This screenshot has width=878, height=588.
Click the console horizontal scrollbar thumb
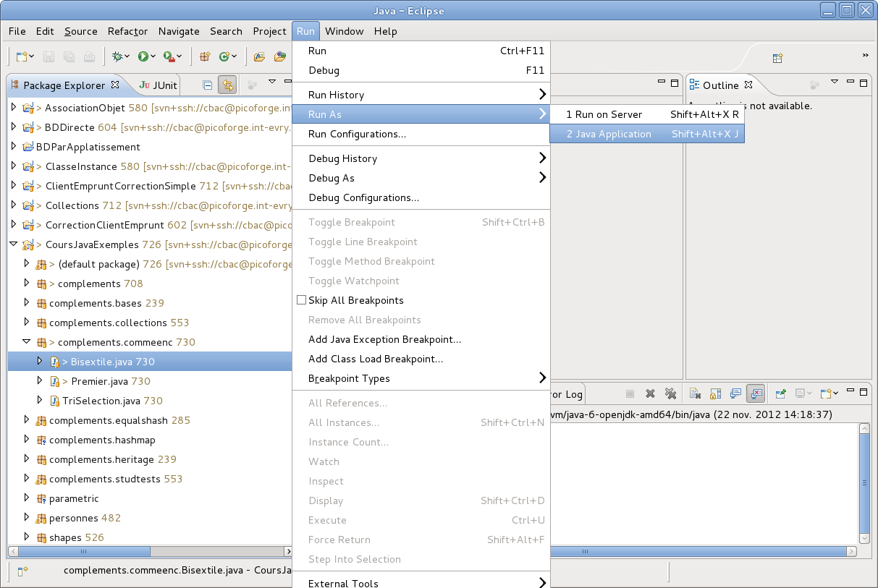[x=699, y=552]
